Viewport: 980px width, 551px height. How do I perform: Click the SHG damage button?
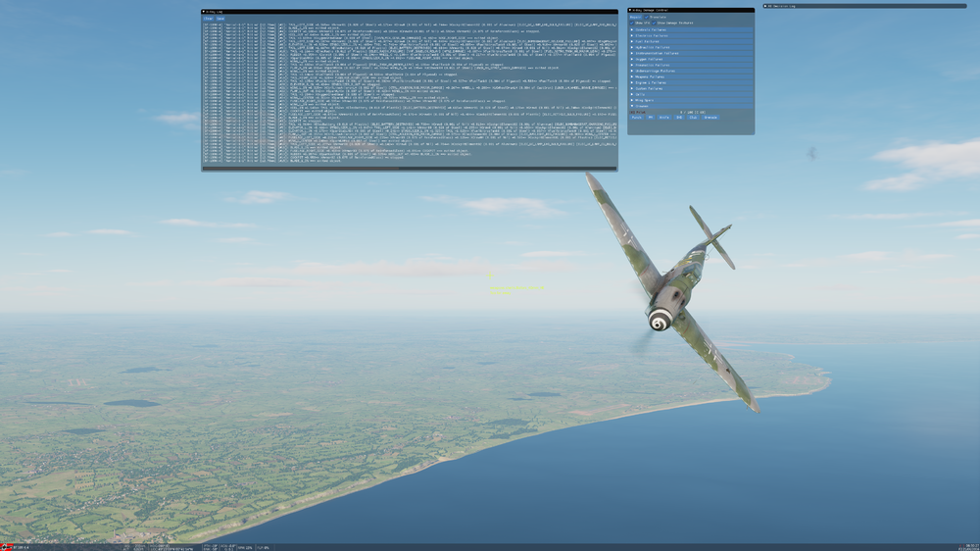coord(679,118)
